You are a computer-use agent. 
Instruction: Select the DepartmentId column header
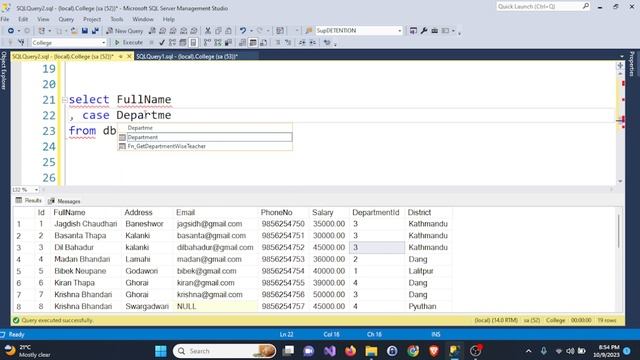pos(376,213)
